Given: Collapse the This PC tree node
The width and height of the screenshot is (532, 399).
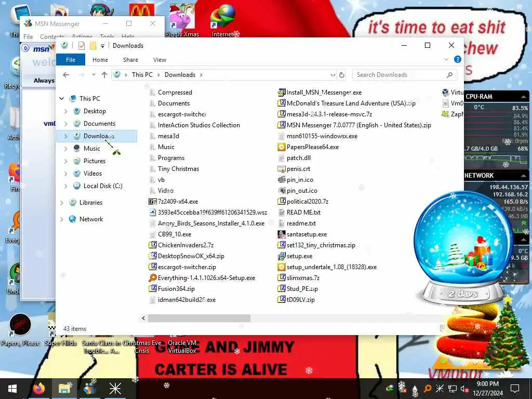Looking at the screenshot, I should pos(62,98).
